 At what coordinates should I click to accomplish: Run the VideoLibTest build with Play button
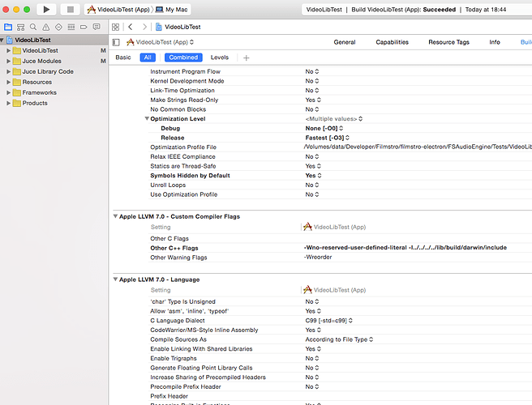(x=46, y=10)
